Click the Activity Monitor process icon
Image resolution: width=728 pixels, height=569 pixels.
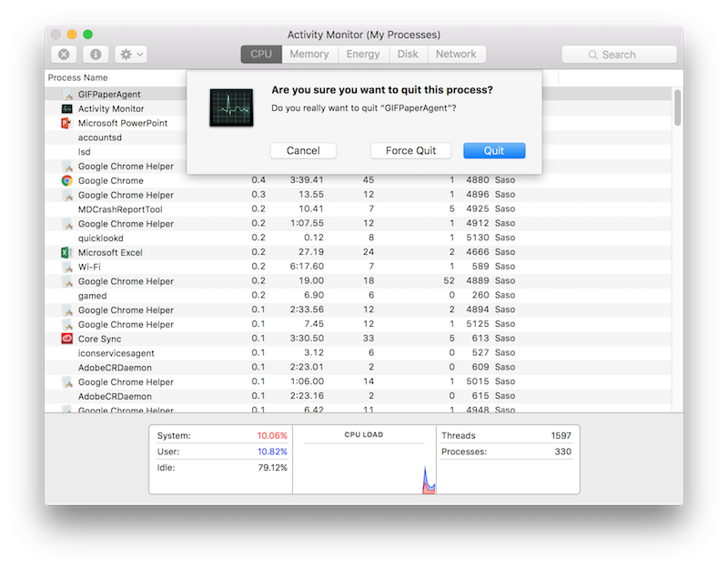pyautogui.click(x=66, y=108)
